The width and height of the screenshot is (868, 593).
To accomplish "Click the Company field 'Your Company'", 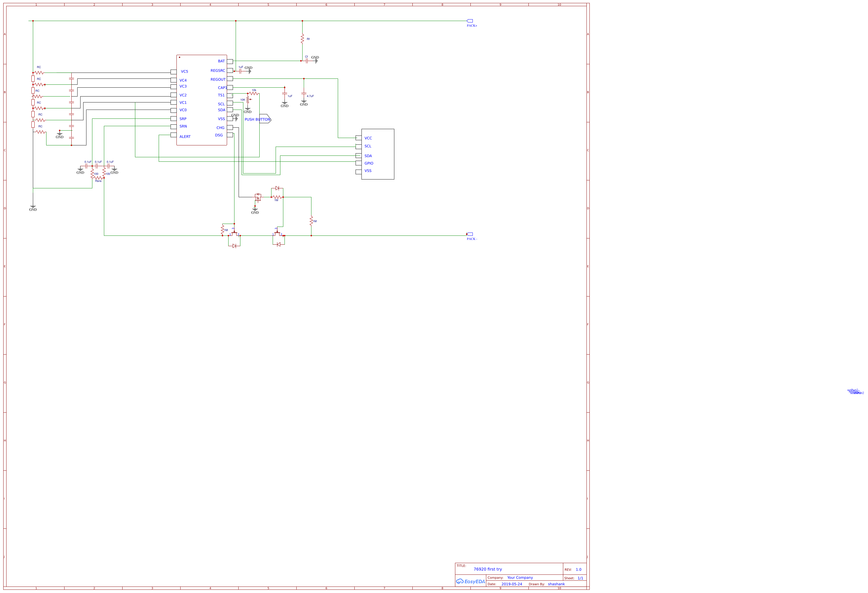I will tap(520, 578).
